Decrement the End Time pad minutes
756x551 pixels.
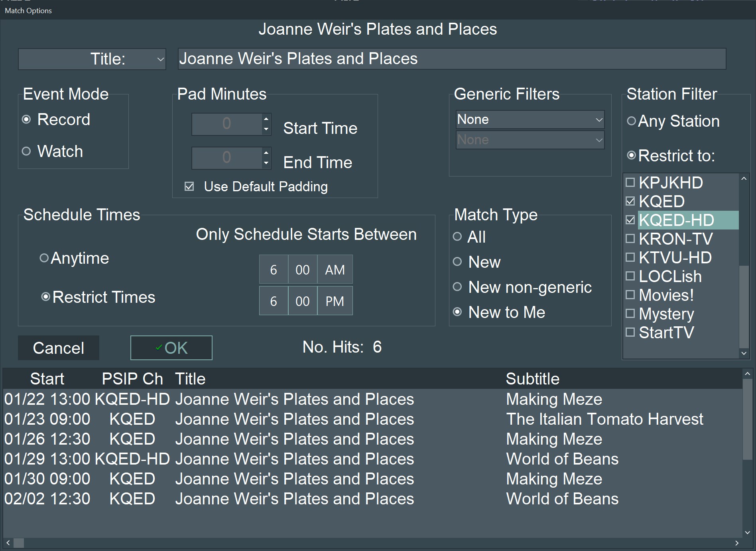[x=266, y=163]
